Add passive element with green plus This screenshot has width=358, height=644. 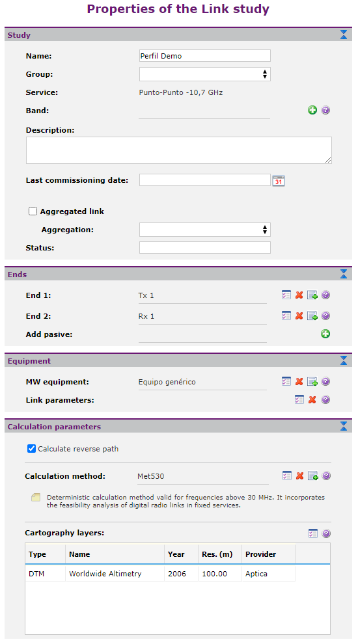pyautogui.click(x=325, y=334)
